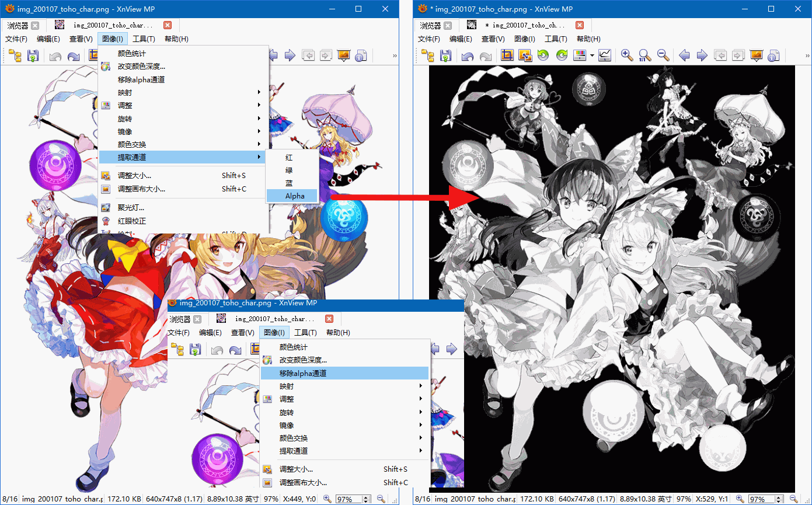Zoom out with the right window's toolbar magnifier
This screenshot has height=505, width=812.
click(x=663, y=55)
